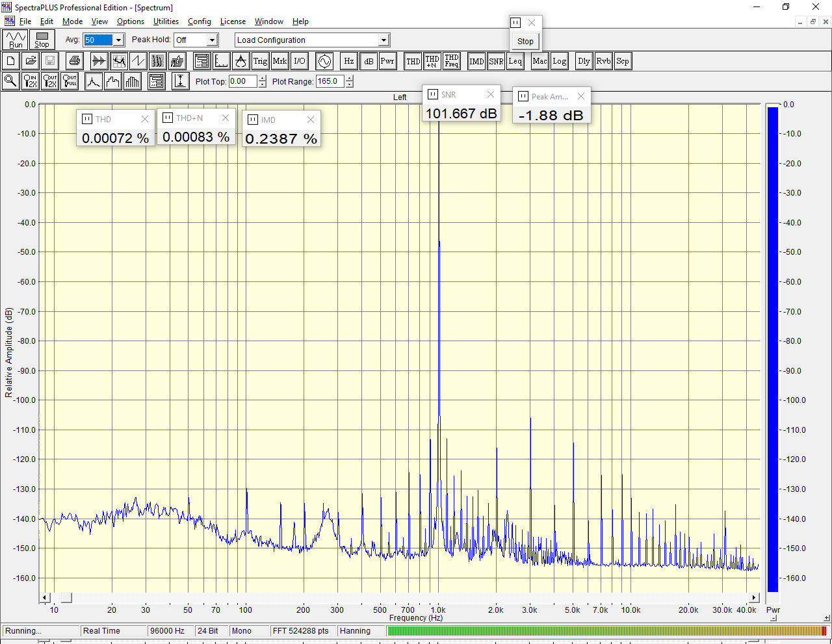Open the Utilities menu
This screenshot has height=644, width=832.
pyautogui.click(x=166, y=21)
